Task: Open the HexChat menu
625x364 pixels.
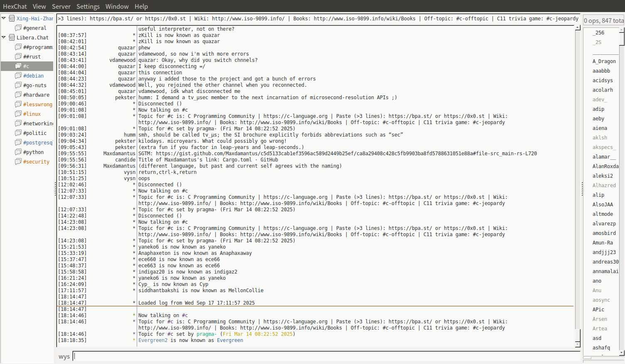Action: click(x=15, y=6)
